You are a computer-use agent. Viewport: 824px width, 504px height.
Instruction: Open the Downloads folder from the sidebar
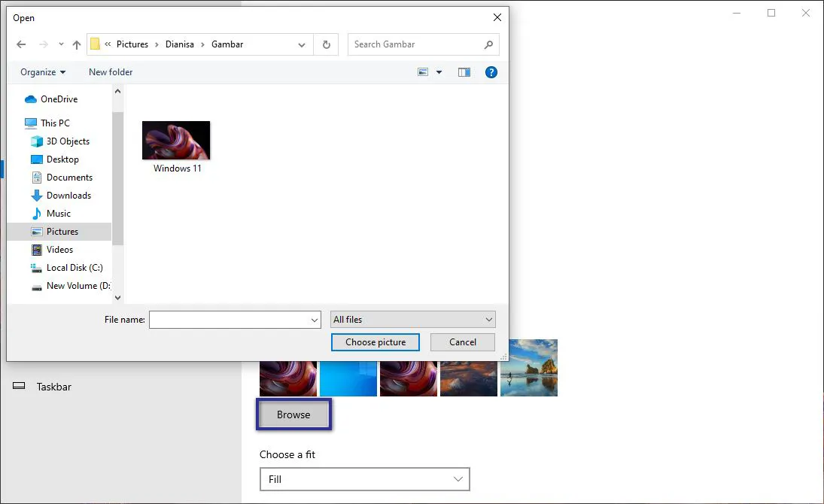pyautogui.click(x=68, y=195)
